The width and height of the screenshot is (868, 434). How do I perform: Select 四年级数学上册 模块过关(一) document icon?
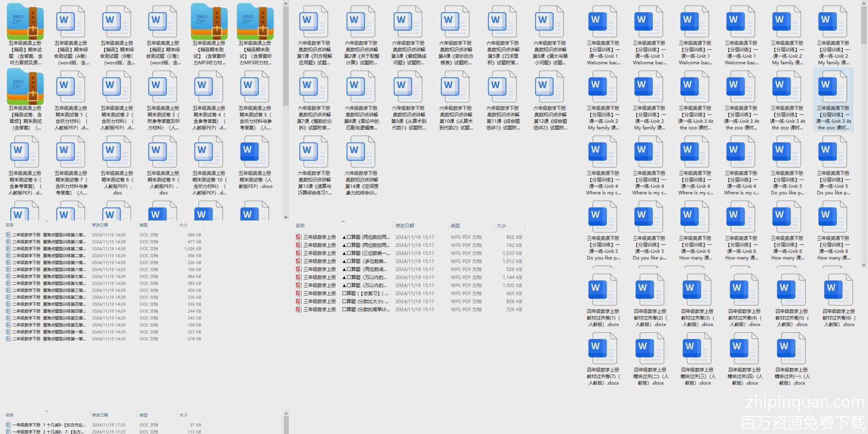[792, 348]
